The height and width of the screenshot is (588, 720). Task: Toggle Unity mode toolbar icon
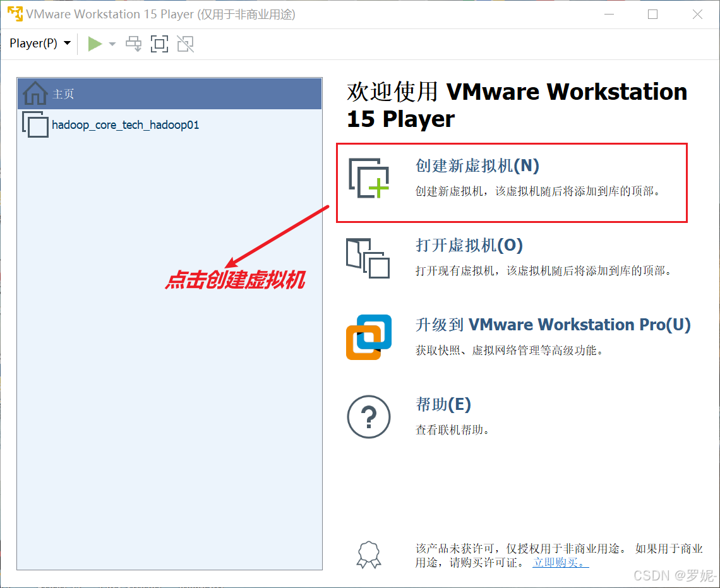[186, 44]
